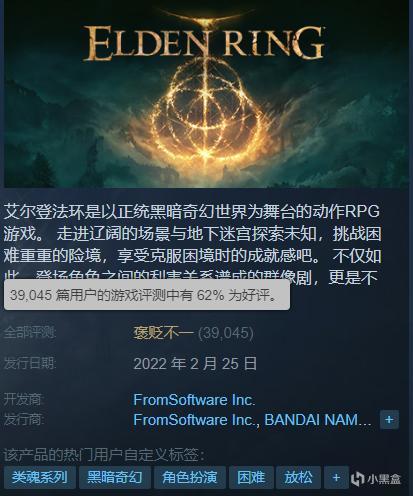Click the 62% 为好评 review tooltip
The image size is (413, 496).
click(147, 295)
